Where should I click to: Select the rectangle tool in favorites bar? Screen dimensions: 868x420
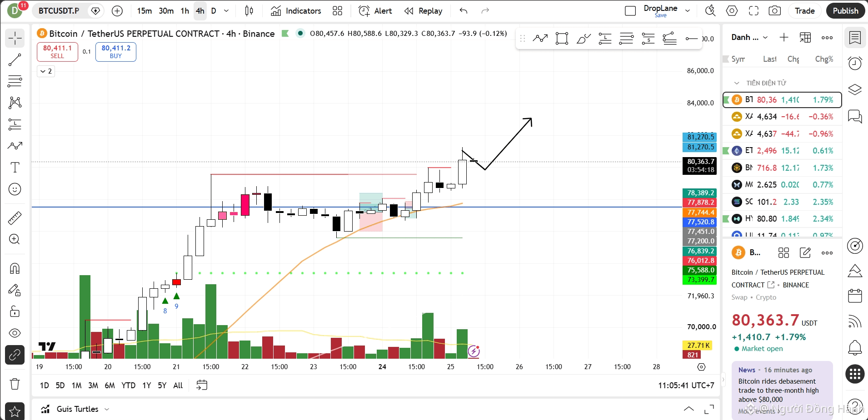pos(562,39)
